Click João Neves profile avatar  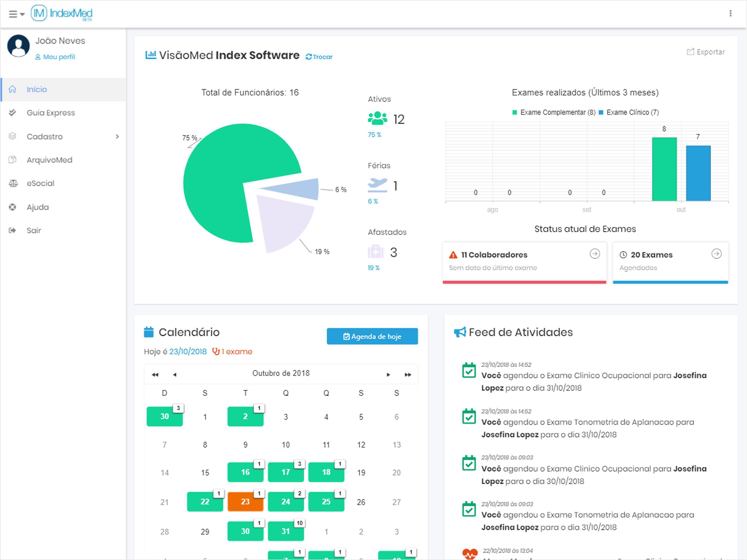[x=19, y=46]
